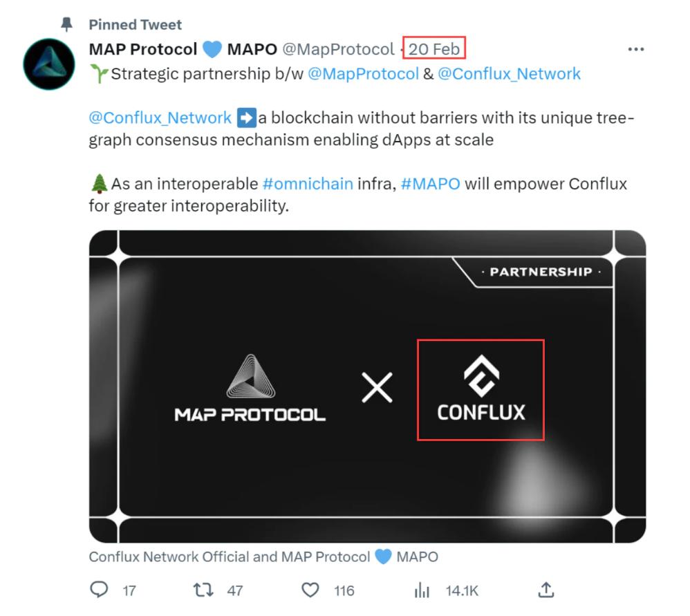The width and height of the screenshot is (690, 616).
Task: Click MAP Protocol display name
Action: click(143, 50)
